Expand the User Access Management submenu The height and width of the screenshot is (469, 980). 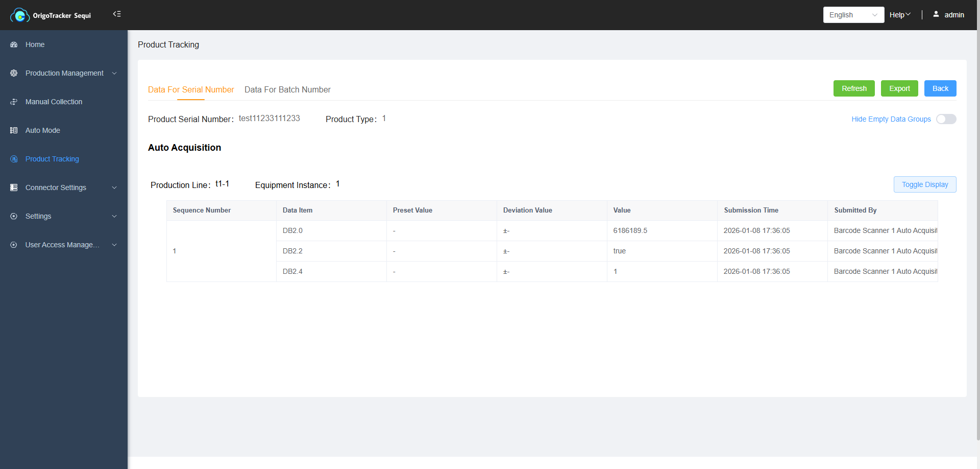tap(114, 245)
